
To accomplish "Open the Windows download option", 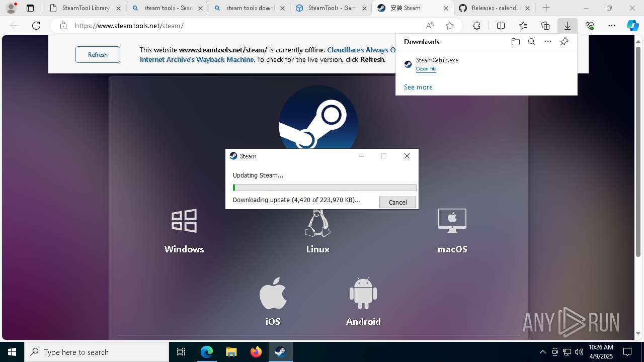I will pos(184,231).
